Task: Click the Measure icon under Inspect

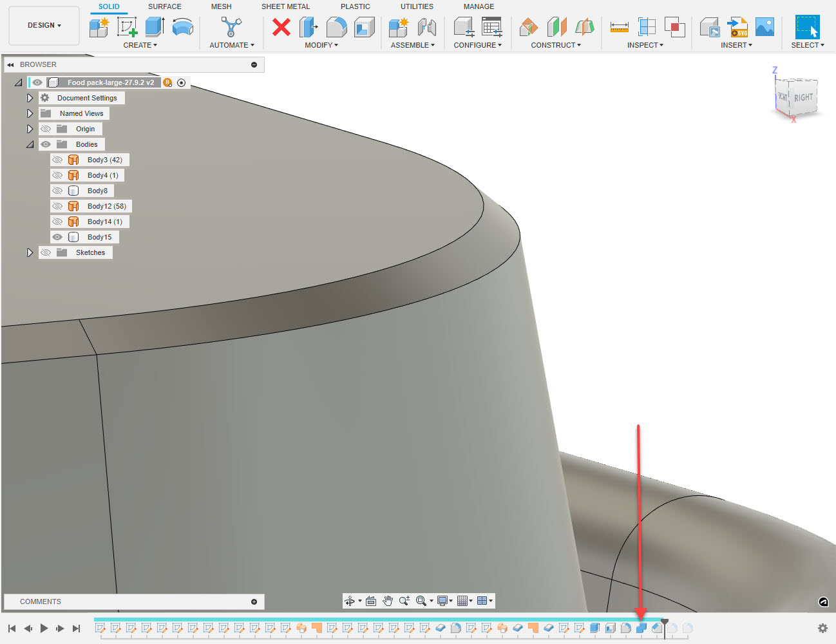Action: [x=619, y=27]
